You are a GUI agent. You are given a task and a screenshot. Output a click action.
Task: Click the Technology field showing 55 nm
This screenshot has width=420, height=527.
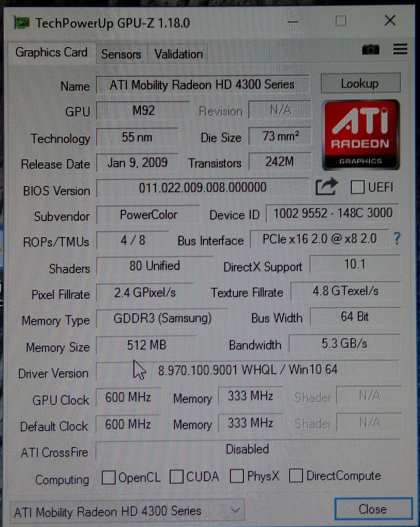(137, 137)
